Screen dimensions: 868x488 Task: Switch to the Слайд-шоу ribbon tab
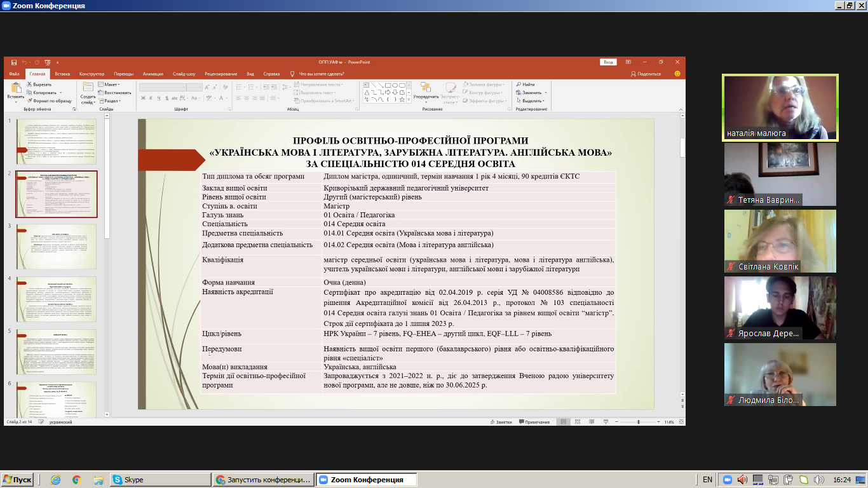184,74
